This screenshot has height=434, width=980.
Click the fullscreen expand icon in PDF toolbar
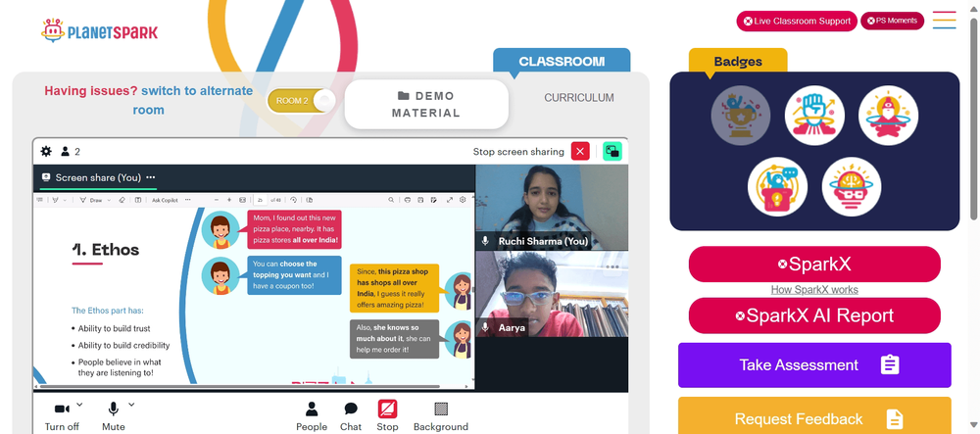[x=450, y=200]
